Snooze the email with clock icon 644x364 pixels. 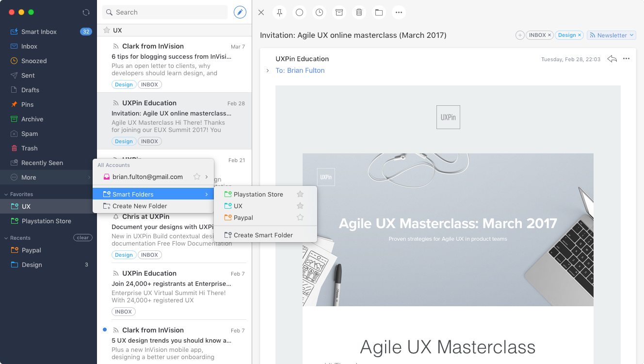click(319, 12)
